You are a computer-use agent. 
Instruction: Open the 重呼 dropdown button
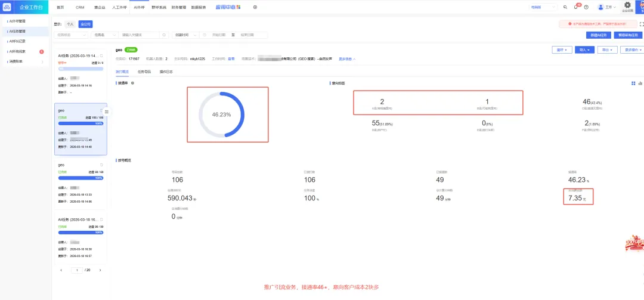click(x=562, y=50)
